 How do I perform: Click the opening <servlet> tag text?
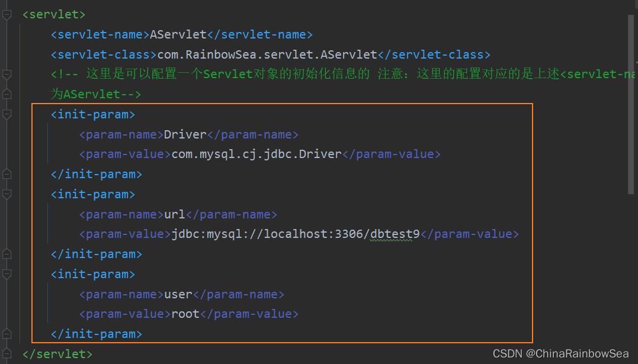point(54,15)
